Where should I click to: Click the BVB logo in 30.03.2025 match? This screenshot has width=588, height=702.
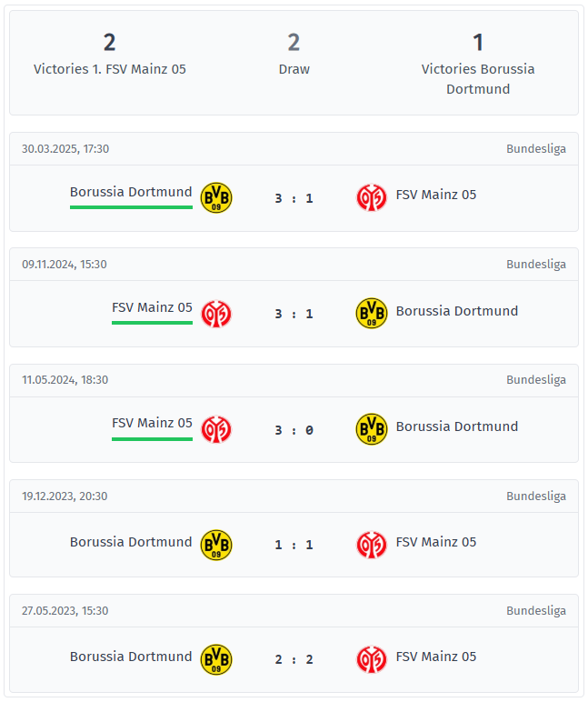[x=216, y=197]
